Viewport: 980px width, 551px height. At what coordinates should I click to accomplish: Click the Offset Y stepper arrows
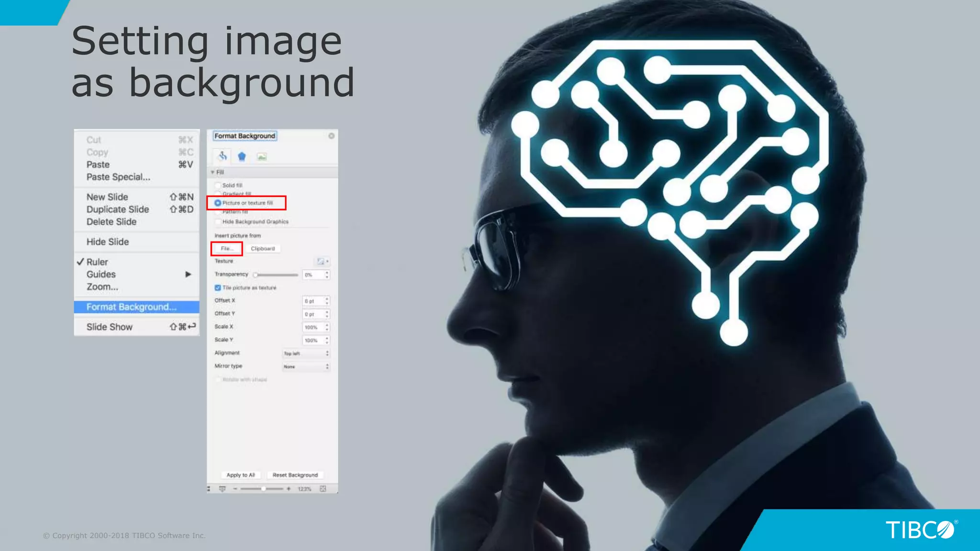327,314
